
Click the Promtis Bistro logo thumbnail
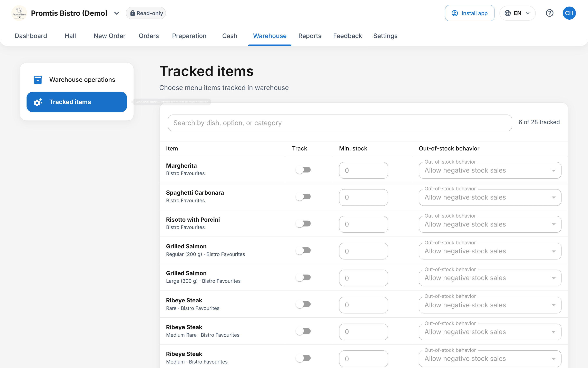(x=19, y=13)
